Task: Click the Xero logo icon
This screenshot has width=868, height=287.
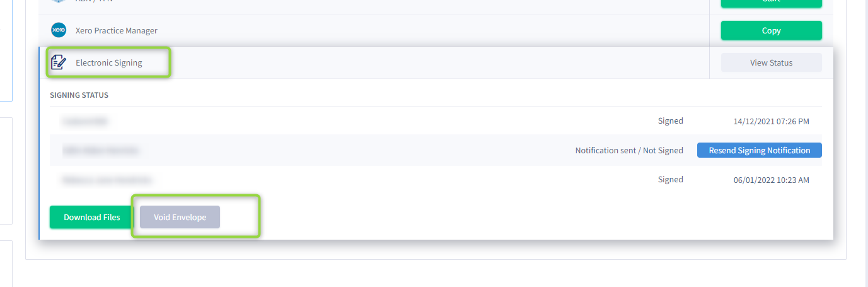Action: pyautogui.click(x=59, y=30)
